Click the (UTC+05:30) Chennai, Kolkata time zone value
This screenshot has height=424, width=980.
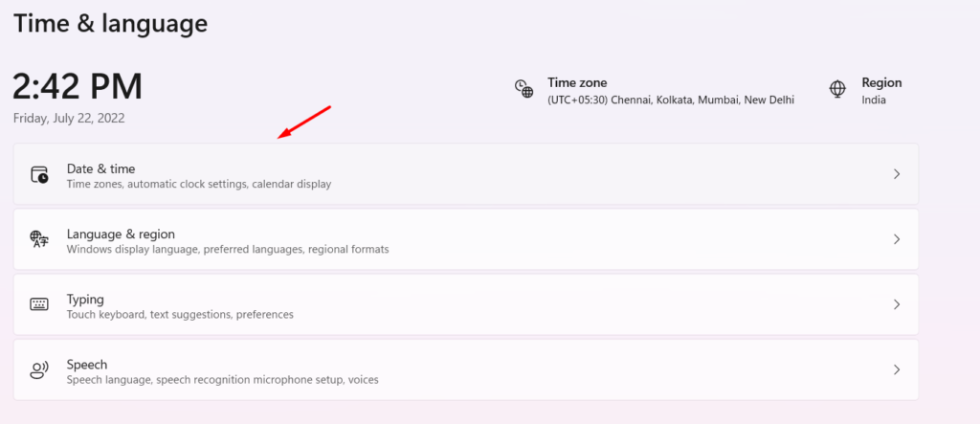(x=670, y=100)
